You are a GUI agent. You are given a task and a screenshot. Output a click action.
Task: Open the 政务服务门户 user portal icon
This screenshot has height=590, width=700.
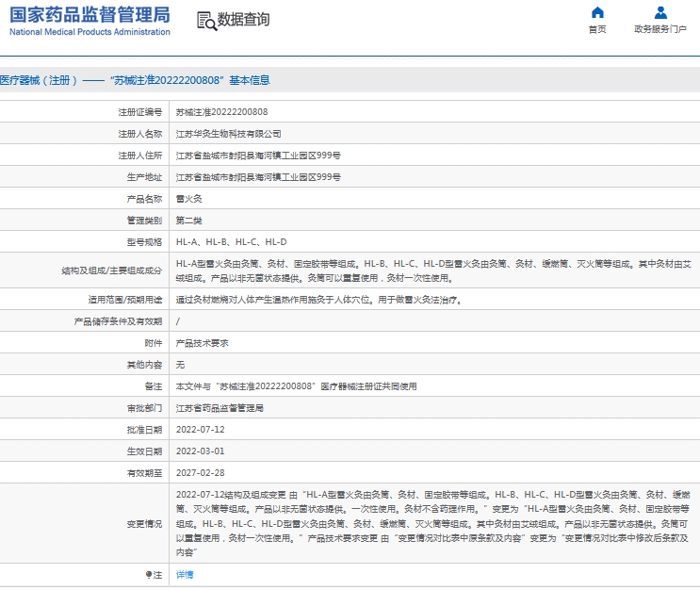tap(660, 12)
